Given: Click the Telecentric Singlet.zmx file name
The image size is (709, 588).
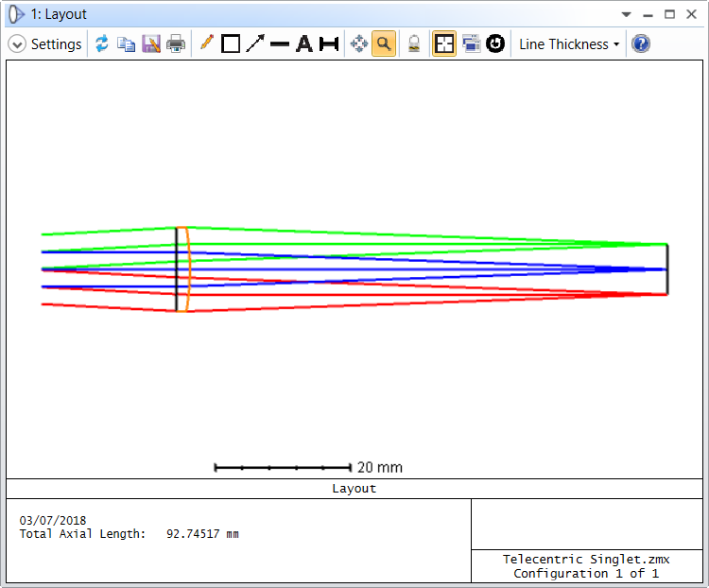Looking at the screenshot, I should 586,560.
